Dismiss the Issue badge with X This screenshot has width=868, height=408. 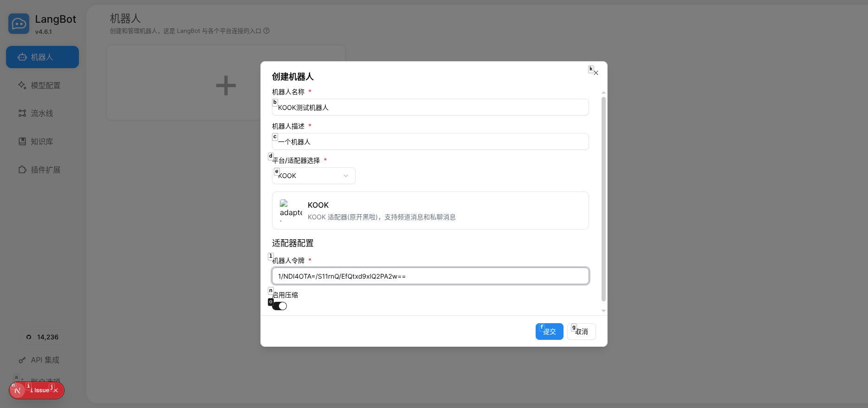coord(56,390)
